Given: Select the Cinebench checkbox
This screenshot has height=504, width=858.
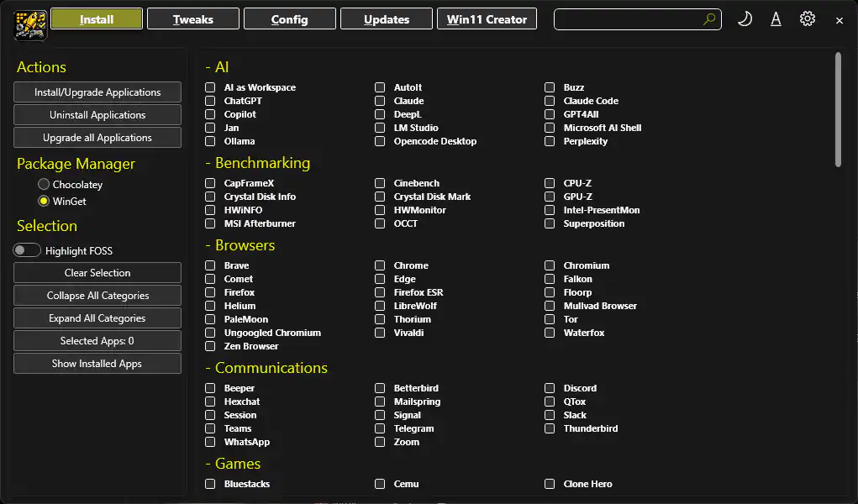Looking at the screenshot, I should pos(380,183).
